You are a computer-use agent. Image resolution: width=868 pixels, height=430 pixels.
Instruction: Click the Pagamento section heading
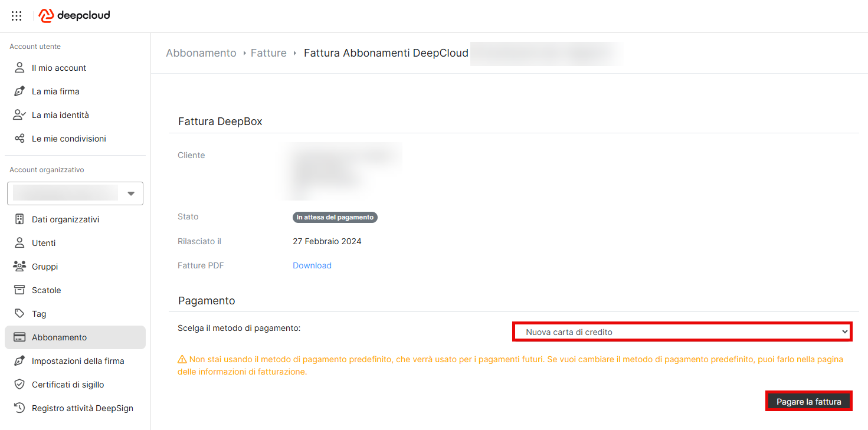pos(207,301)
